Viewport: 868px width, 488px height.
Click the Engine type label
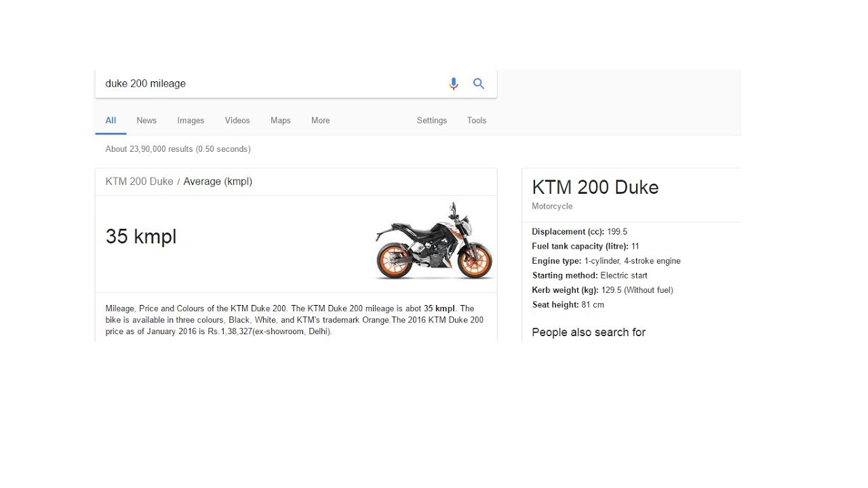(557, 261)
